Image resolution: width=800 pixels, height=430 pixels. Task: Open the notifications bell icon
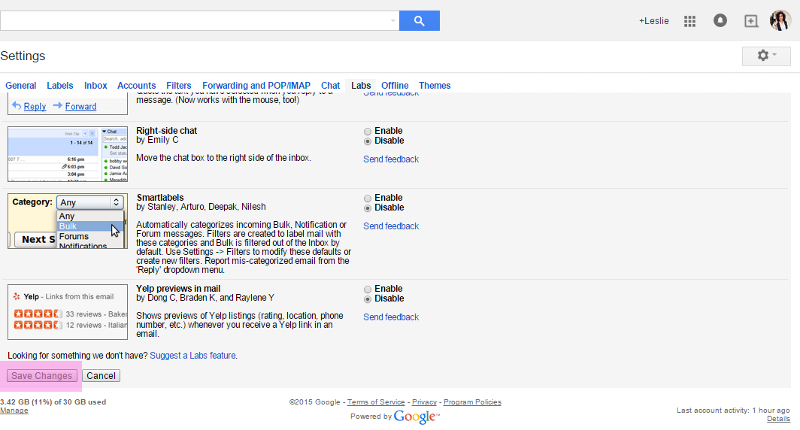720,21
